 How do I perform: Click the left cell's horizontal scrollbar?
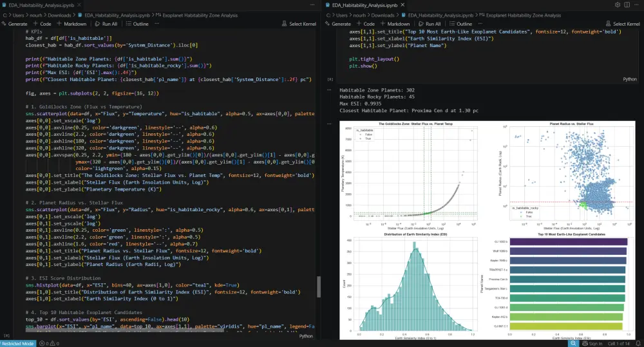pyautogui.click(x=125, y=330)
